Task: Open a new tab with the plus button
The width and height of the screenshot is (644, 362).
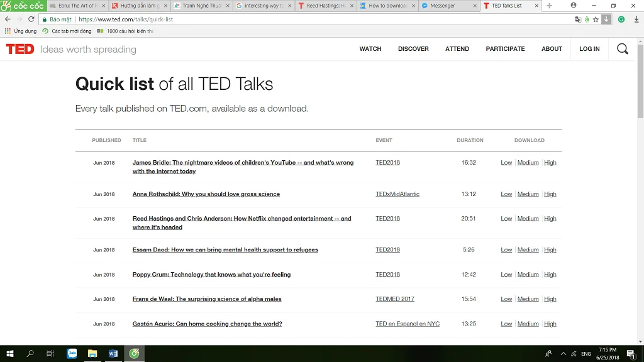Action: (549, 6)
